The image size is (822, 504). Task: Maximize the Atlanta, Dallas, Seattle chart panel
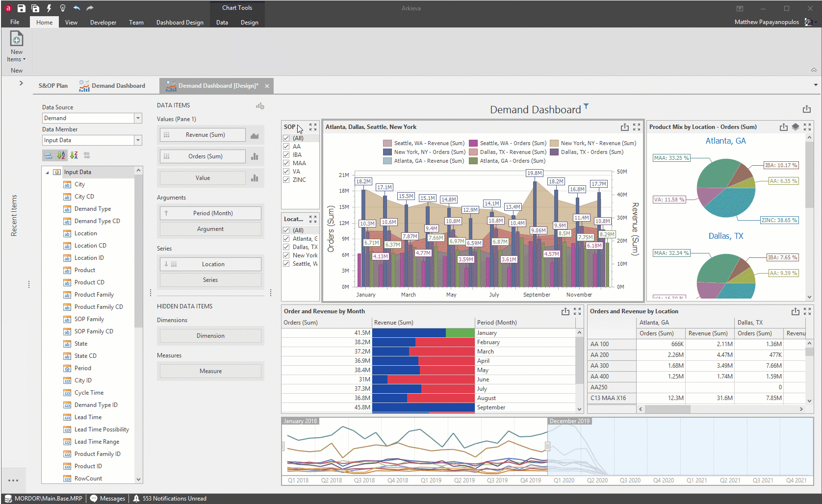(x=637, y=127)
